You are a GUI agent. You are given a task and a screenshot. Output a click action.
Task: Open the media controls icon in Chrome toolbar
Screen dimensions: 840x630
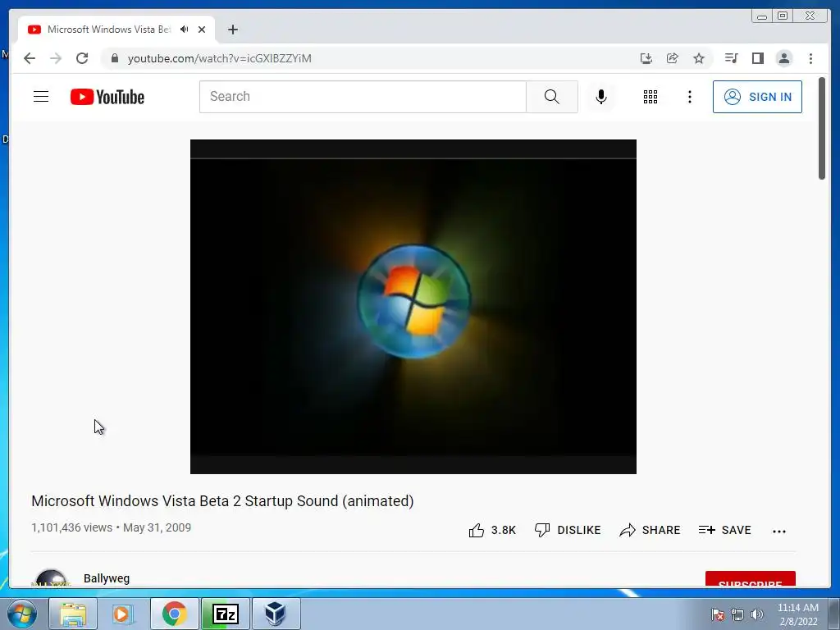tap(731, 58)
